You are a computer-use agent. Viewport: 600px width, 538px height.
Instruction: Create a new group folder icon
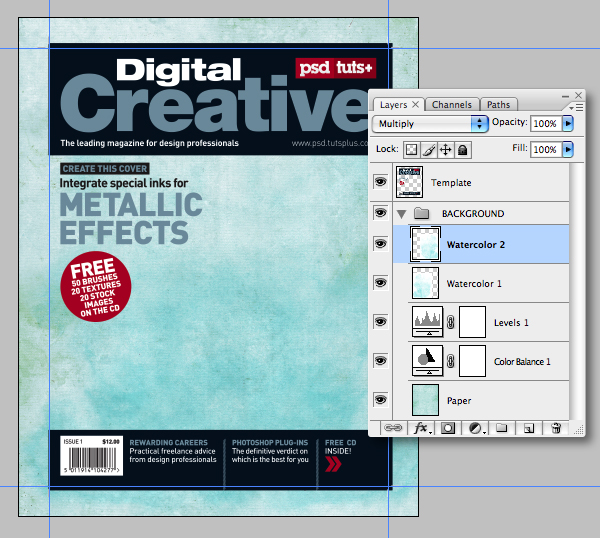click(502, 428)
